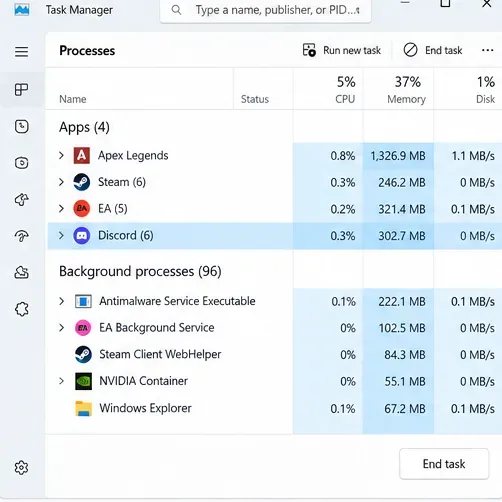Viewport: 502px width, 502px height.
Task: Select the EA (5) row name
Action: (113, 209)
